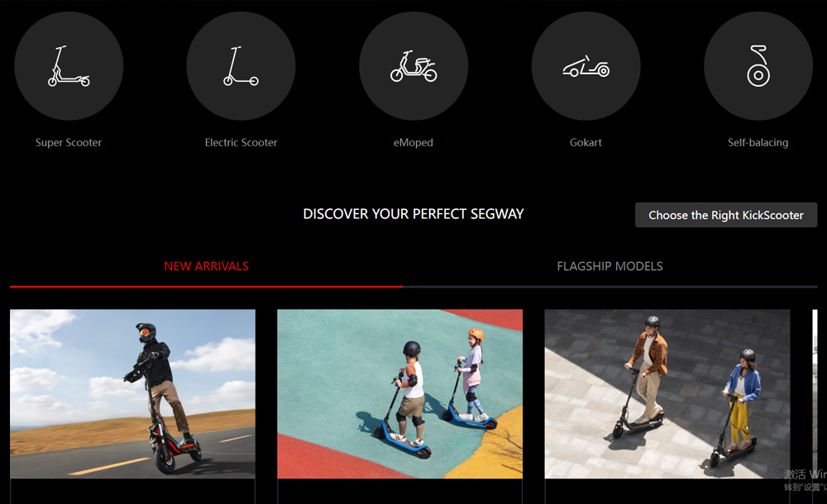Click Choose the Right KickScooter button
Image resolution: width=827 pixels, height=504 pixels.
point(726,215)
